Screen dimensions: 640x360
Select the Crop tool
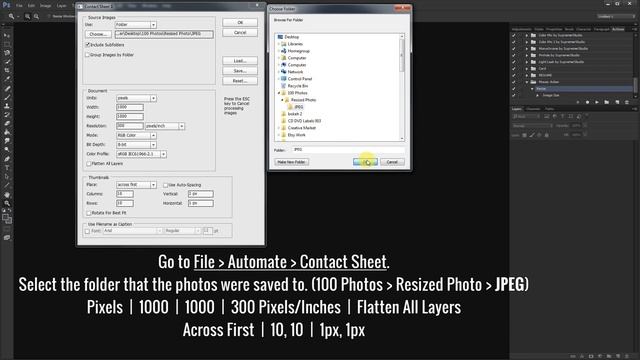pos(7,70)
